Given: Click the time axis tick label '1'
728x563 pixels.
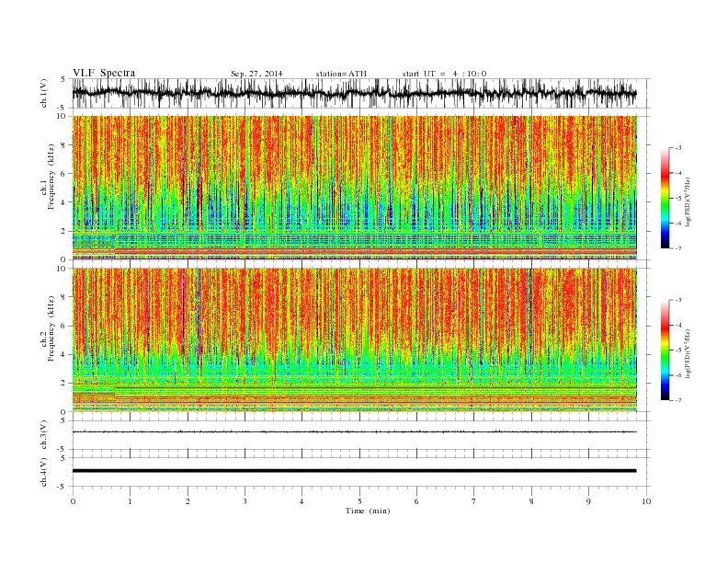Looking at the screenshot, I should [131, 501].
